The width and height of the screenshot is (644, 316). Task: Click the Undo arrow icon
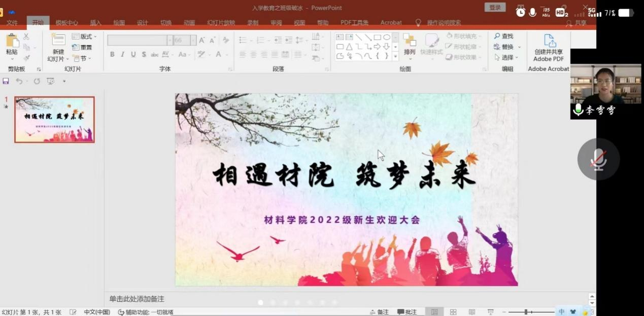pos(19,81)
